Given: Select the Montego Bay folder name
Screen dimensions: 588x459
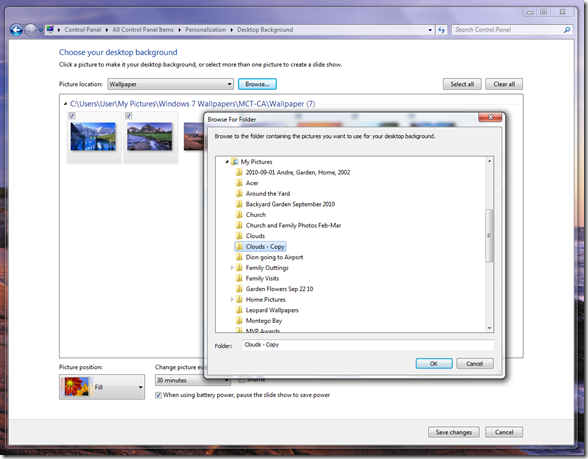Looking at the screenshot, I should 264,321.
